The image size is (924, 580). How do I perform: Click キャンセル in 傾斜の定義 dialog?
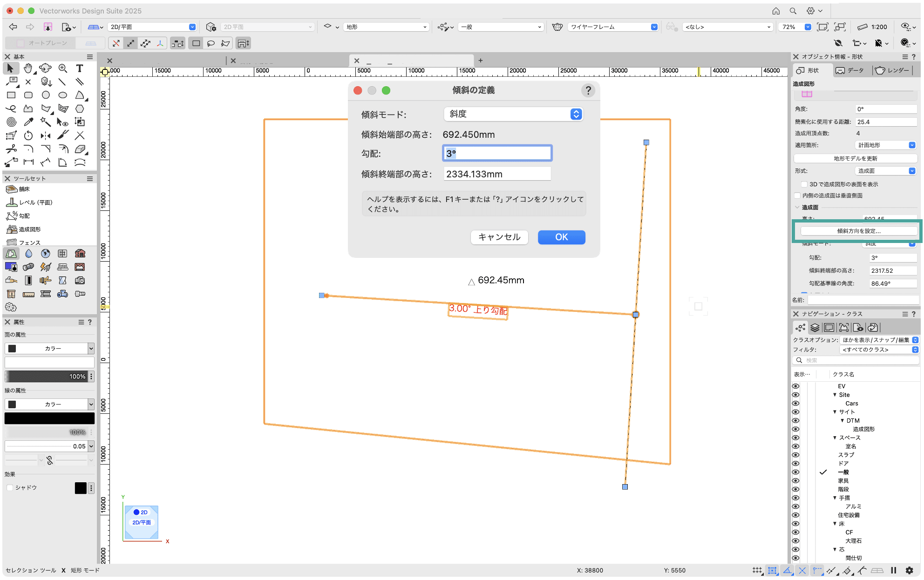click(499, 237)
